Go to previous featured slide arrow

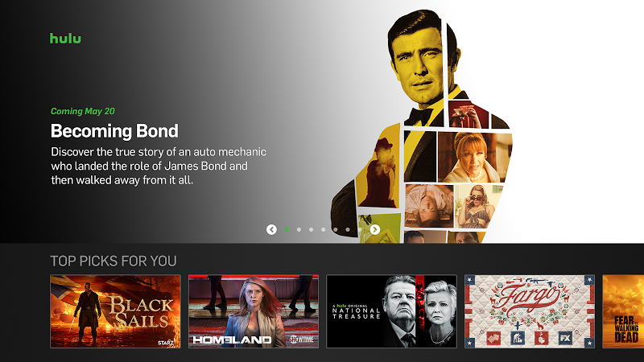click(x=271, y=229)
